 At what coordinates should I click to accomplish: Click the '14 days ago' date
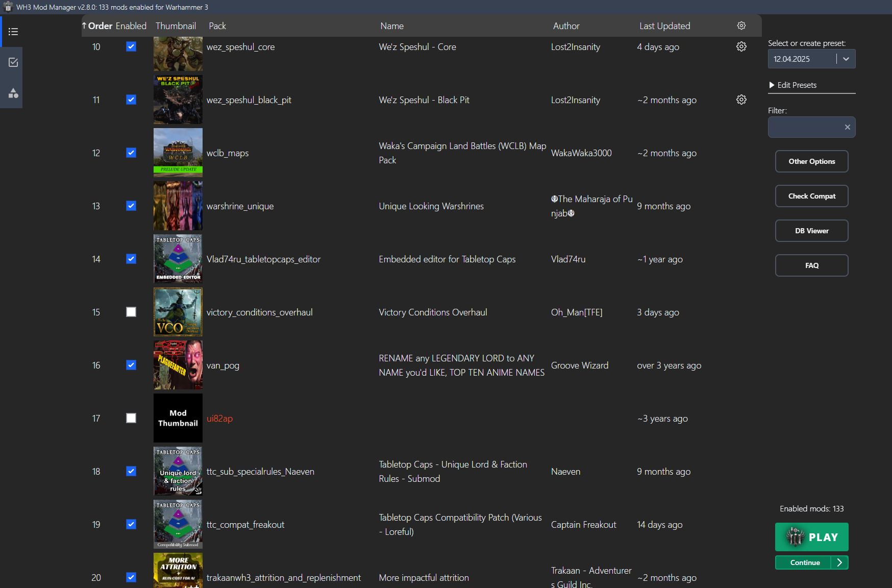(660, 525)
